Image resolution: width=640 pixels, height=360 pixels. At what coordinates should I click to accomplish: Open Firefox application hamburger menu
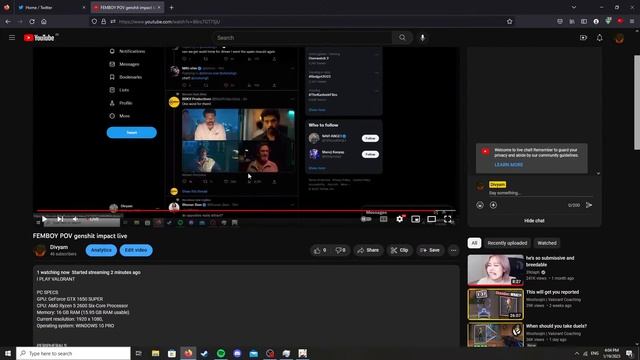click(x=632, y=21)
